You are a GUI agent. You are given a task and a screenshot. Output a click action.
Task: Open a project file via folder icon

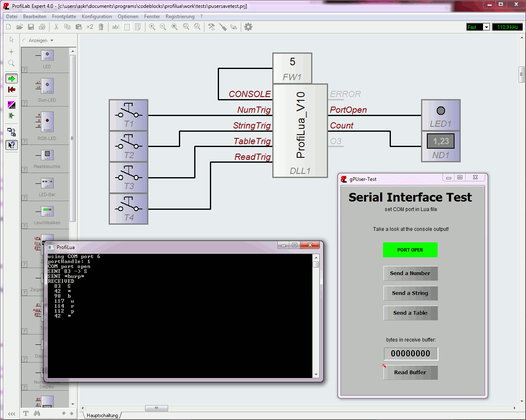[x=19, y=27]
